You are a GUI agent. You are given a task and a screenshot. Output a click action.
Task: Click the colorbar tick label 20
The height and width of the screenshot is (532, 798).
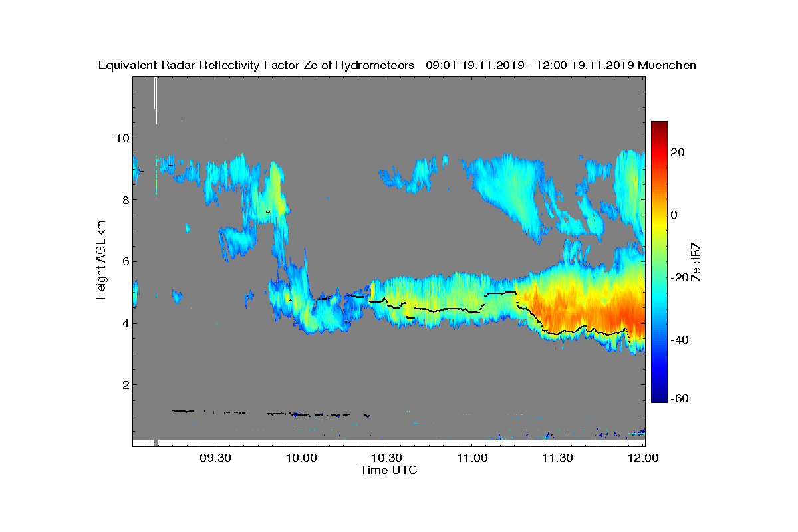[678, 152]
